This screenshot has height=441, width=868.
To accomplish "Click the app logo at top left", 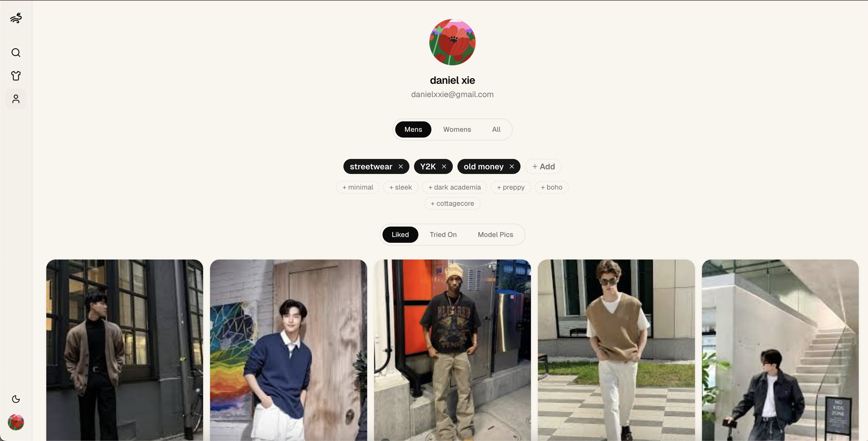I will pyautogui.click(x=16, y=18).
